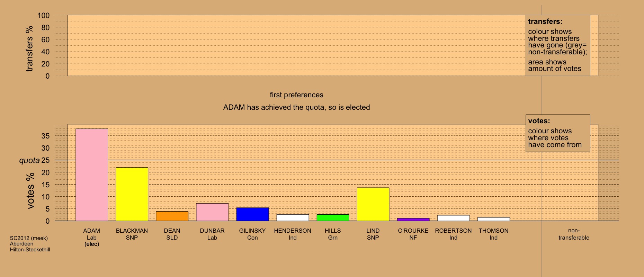Click the DEAN SLD candidate label
644x277 pixels.
coord(172,234)
